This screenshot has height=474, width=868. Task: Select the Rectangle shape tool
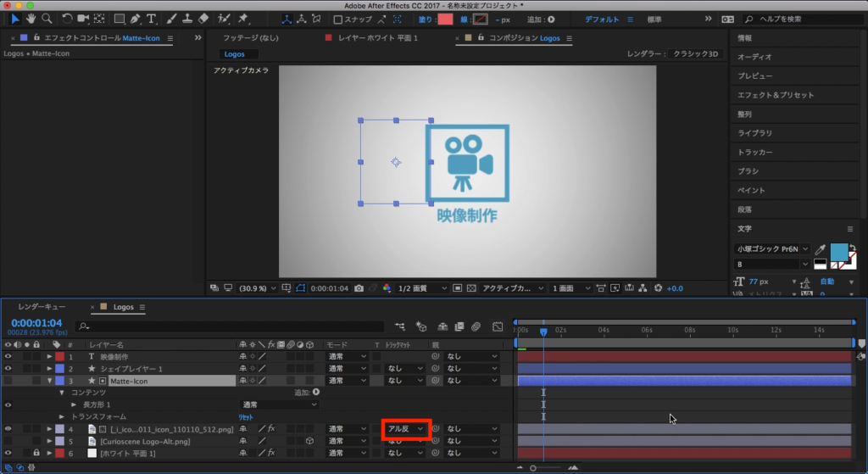119,19
